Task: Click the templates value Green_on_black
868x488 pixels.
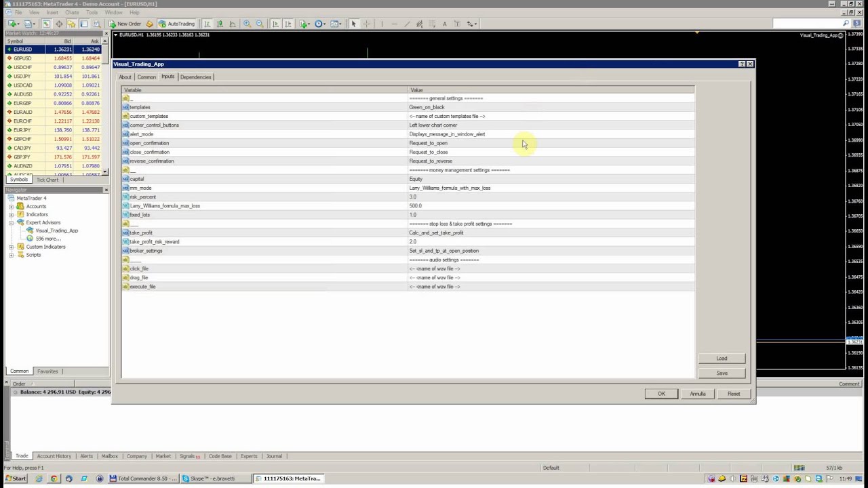Action: point(427,107)
